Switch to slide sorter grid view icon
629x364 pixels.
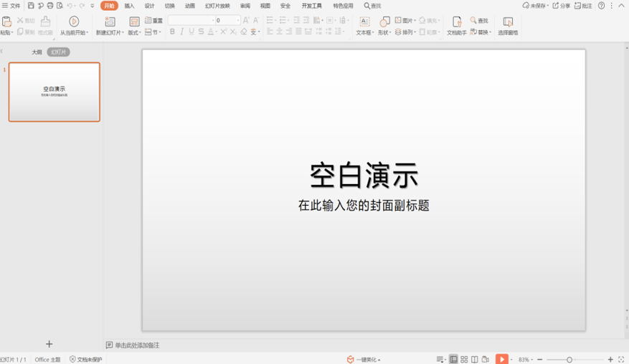click(464, 359)
